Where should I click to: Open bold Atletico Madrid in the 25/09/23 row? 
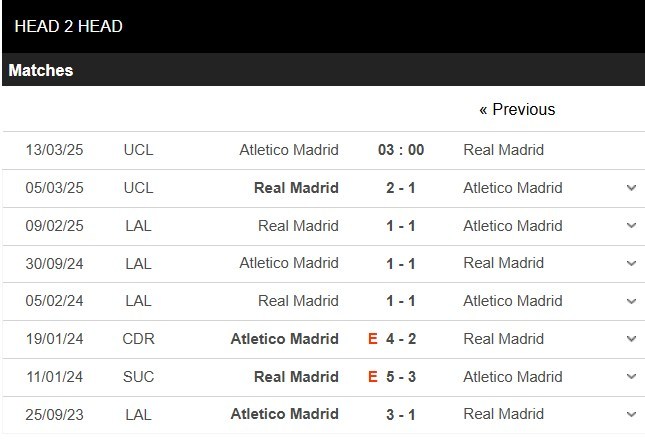pos(285,414)
